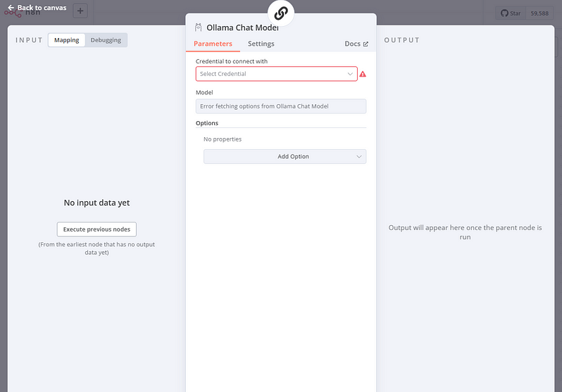This screenshot has height=392, width=562.
Task: Click the OUTPUT panel heading
Action: pyautogui.click(x=402, y=40)
